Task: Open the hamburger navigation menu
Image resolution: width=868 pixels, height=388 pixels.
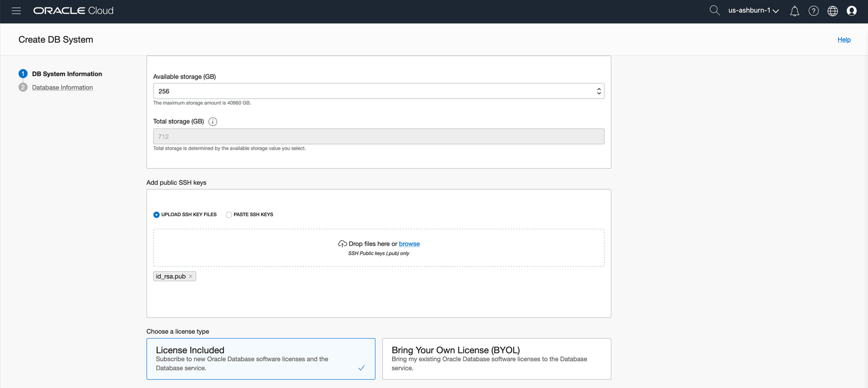Action: pos(16,11)
